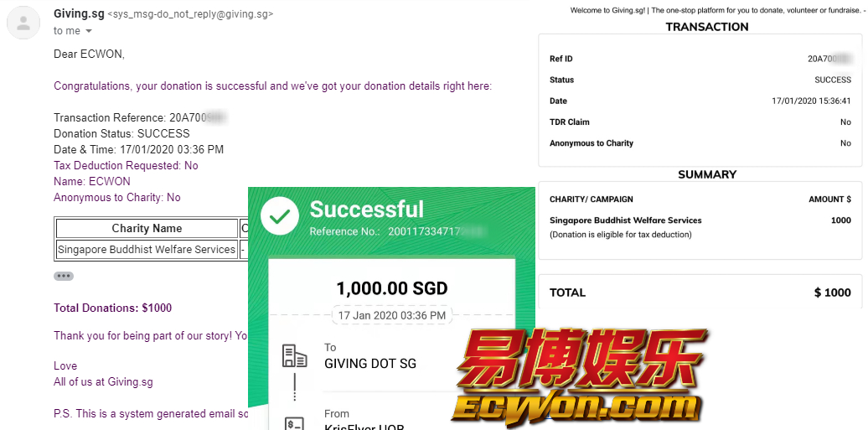
Task: Click the SUMMARY section heading
Action: coord(707,174)
